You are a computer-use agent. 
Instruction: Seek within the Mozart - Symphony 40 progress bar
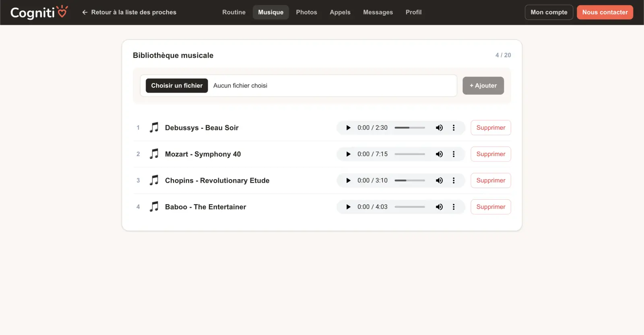(410, 154)
